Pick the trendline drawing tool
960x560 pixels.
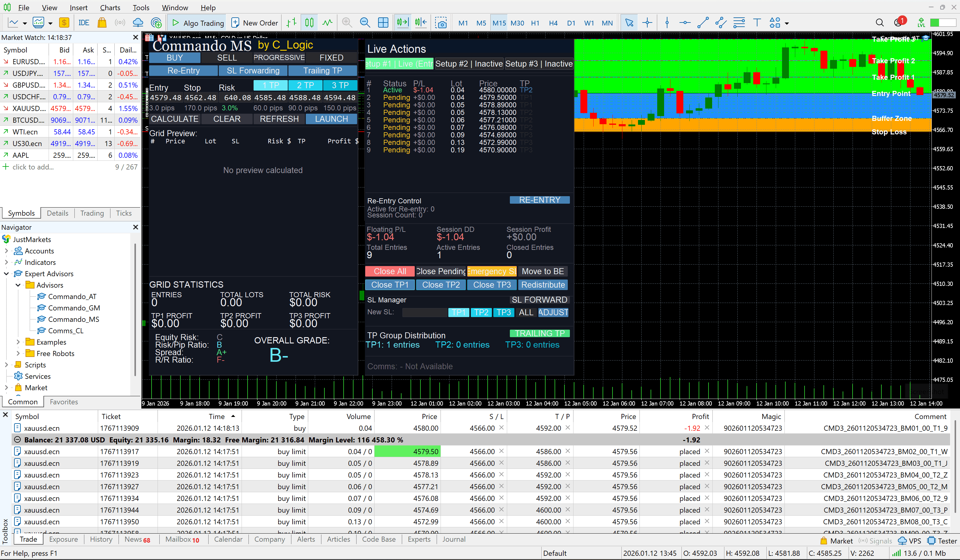point(703,23)
